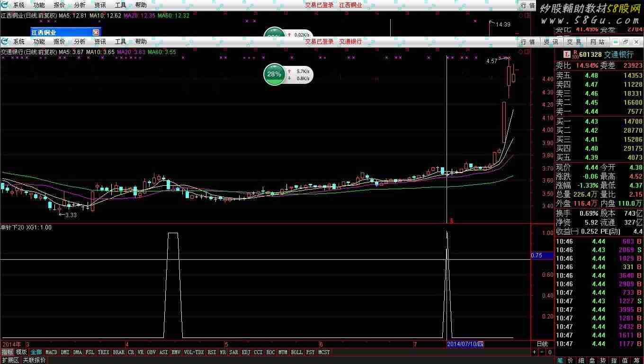Viewport: 644px width, 364px height.
Task: Select the 笔 tab in quote panel
Action: click(x=560, y=360)
